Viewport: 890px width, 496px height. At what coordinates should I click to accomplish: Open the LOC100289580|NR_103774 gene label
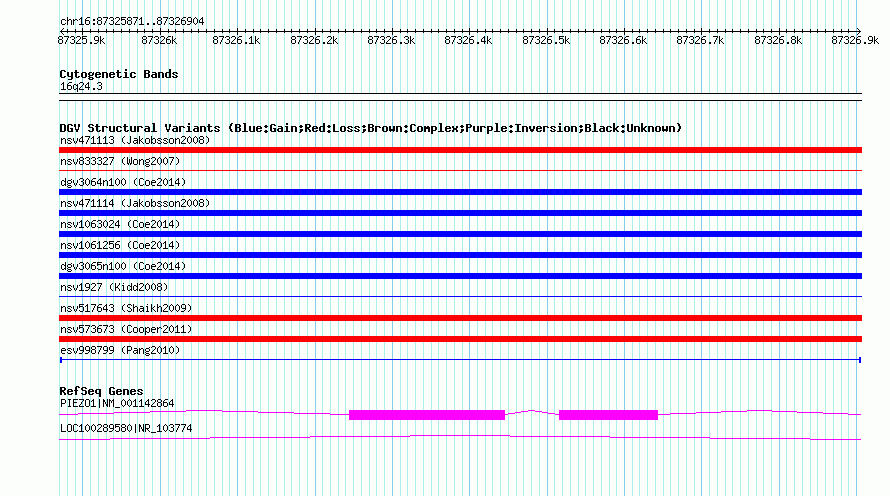(x=126, y=428)
